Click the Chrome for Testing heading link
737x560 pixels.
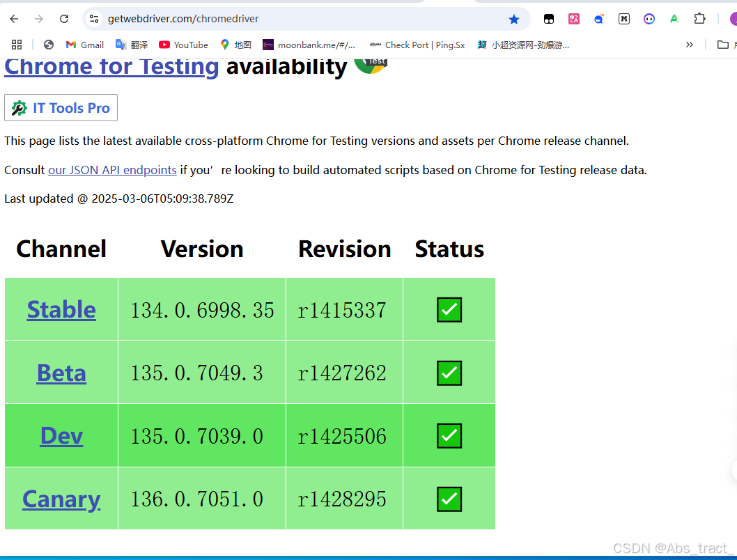(x=111, y=66)
